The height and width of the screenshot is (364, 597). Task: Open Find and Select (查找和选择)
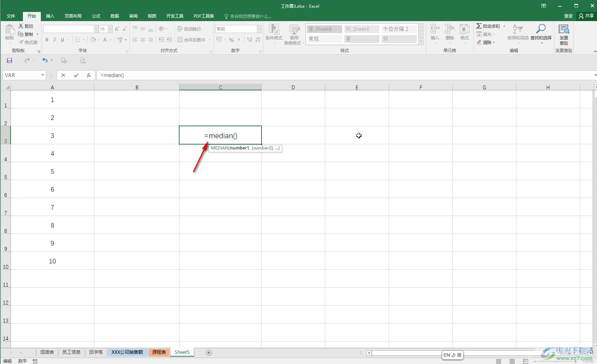(x=541, y=34)
